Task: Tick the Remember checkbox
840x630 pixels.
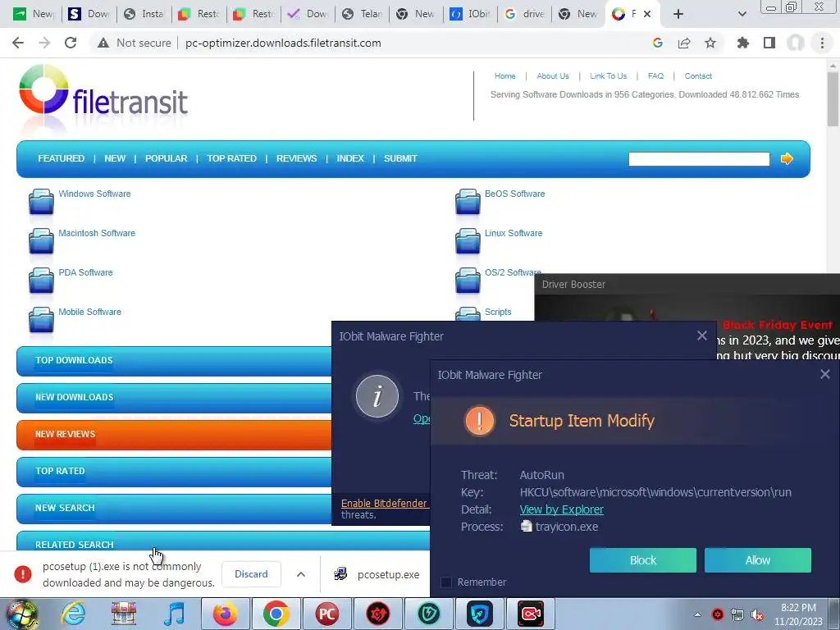Action: coord(445,582)
